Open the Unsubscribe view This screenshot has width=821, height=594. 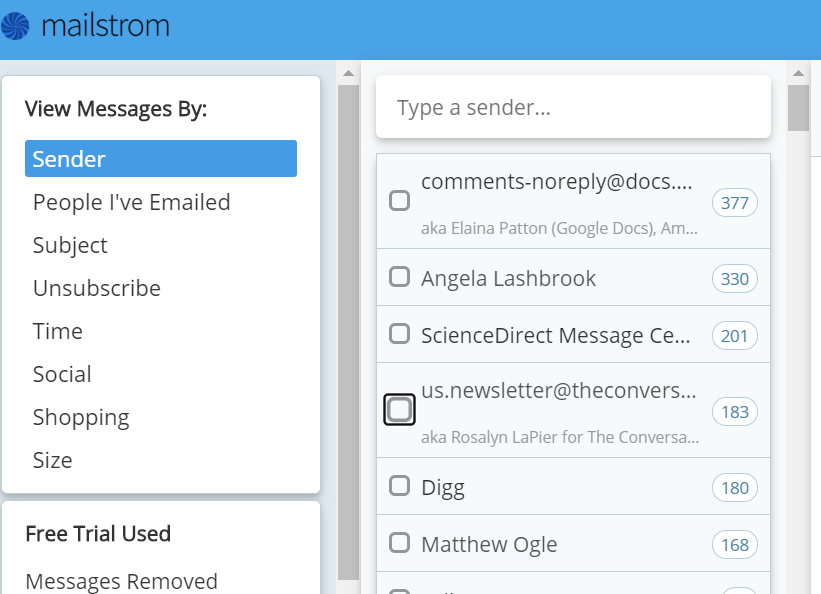97,288
